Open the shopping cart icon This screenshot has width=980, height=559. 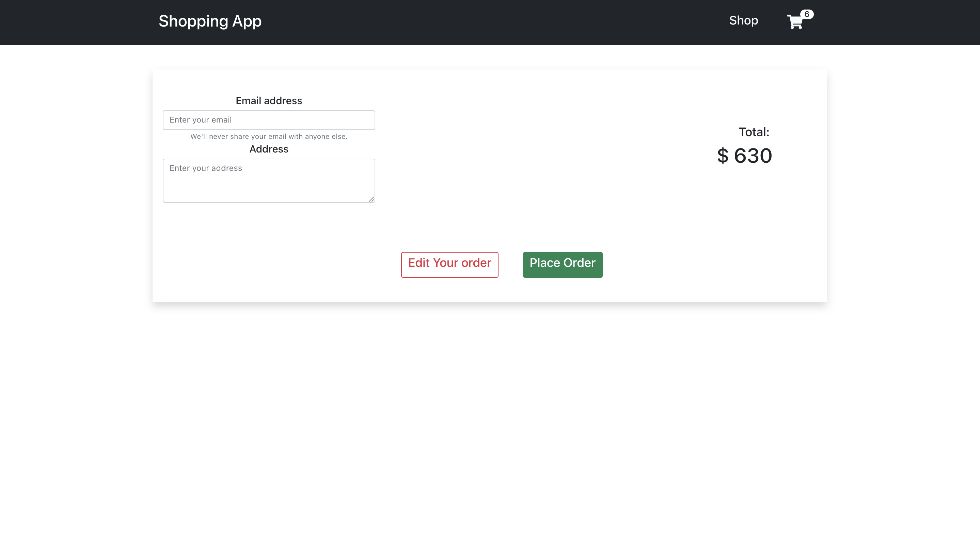point(795,21)
